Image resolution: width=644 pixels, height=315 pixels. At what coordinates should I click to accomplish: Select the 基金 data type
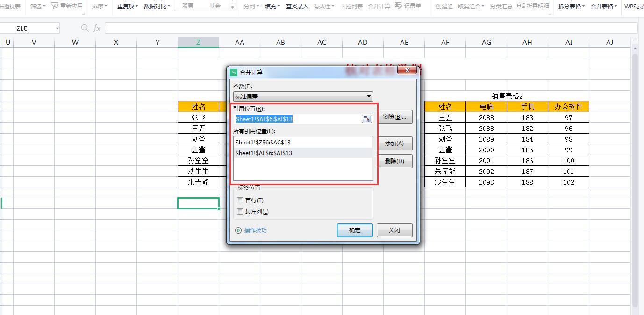(x=215, y=6)
